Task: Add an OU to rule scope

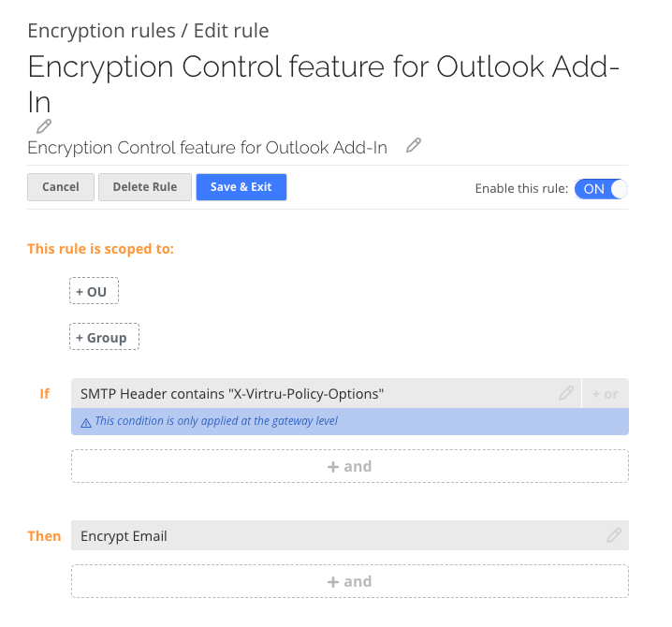Action: coord(94,291)
